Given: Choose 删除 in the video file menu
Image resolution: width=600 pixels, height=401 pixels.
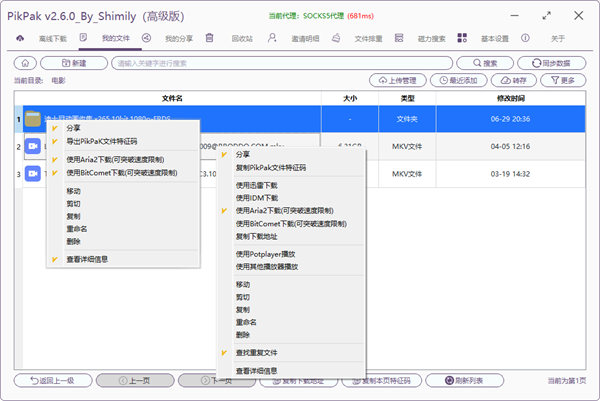Looking at the screenshot, I should (x=291, y=335).
